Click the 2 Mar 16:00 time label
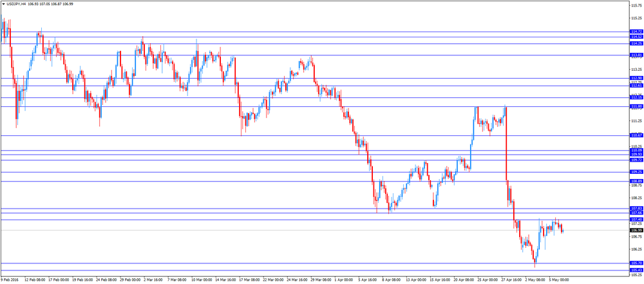Viewport: 644px width, 284px height. tap(154, 280)
